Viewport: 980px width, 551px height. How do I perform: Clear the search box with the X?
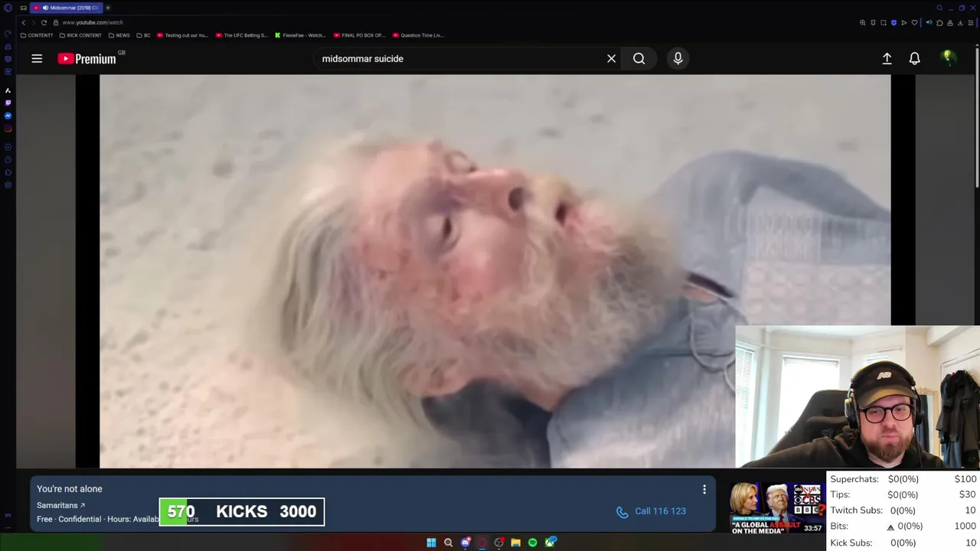click(611, 58)
